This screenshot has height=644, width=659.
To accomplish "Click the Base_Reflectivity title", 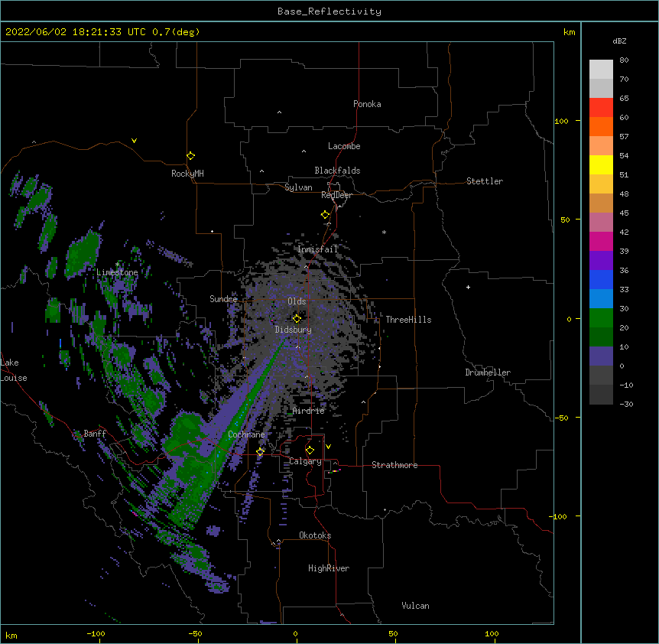I will click(329, 11).
